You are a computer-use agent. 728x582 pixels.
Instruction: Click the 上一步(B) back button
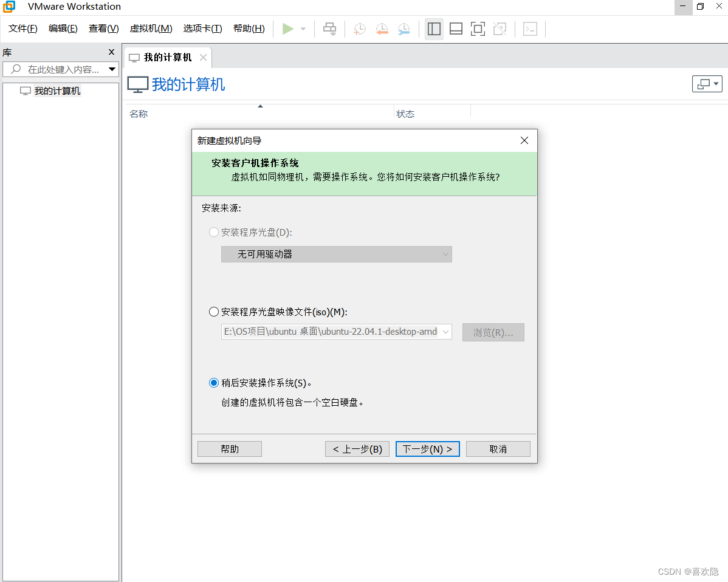click(x=357, y=449)
